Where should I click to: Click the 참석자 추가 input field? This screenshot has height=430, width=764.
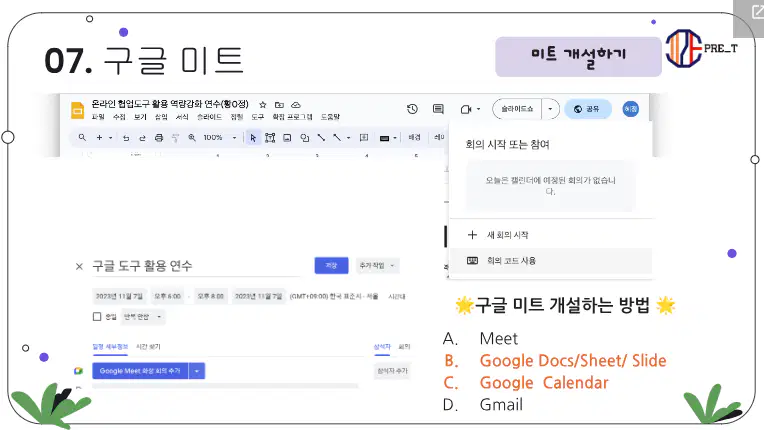click(393, 371)
